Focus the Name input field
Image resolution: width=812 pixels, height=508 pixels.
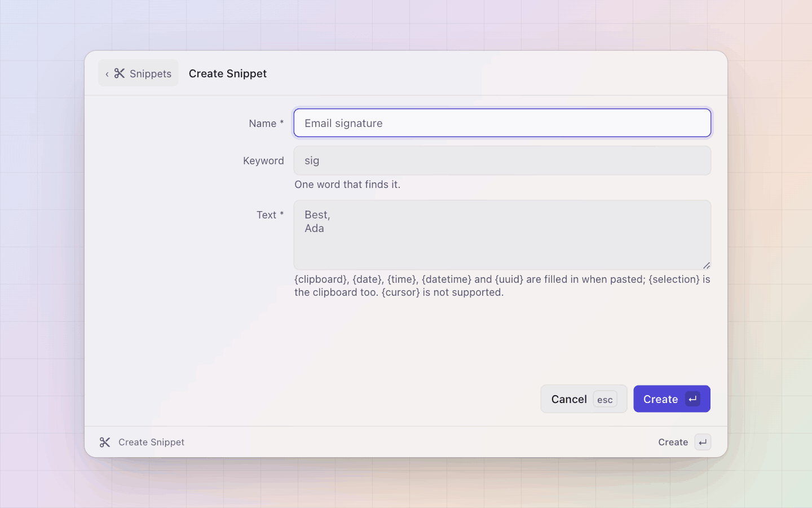(x=502, y=123)
